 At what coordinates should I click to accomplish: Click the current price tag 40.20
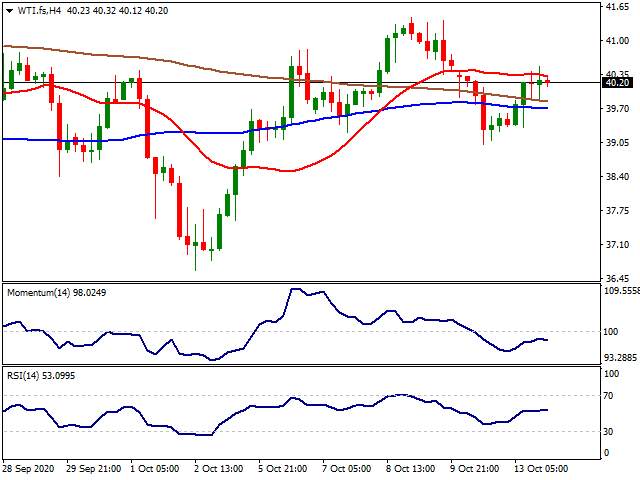pos(617,83)
